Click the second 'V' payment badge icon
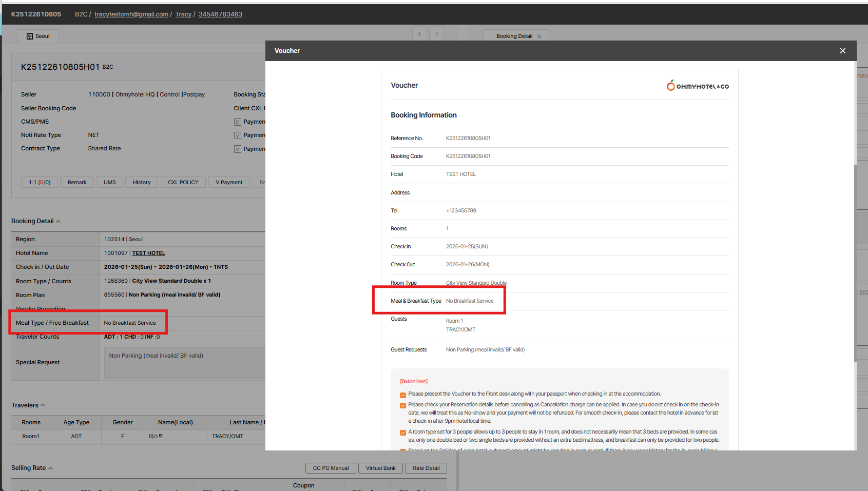 click(237, 149)
